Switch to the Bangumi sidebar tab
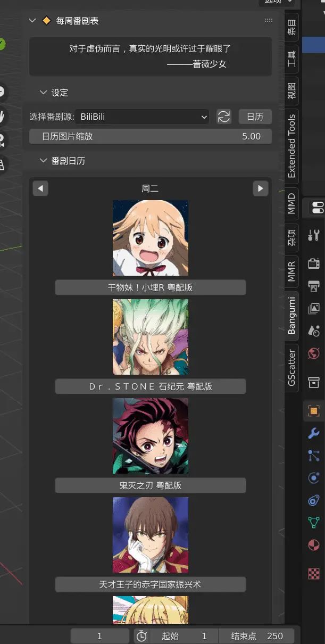The width and height of the screenshot is (325, 644). point(291,316)
